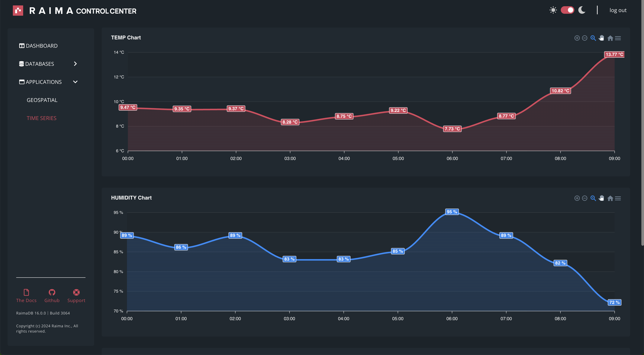Click the sun light-mode icon
The height and width of the screenshot is (355, 644).
tap(553, 10)
